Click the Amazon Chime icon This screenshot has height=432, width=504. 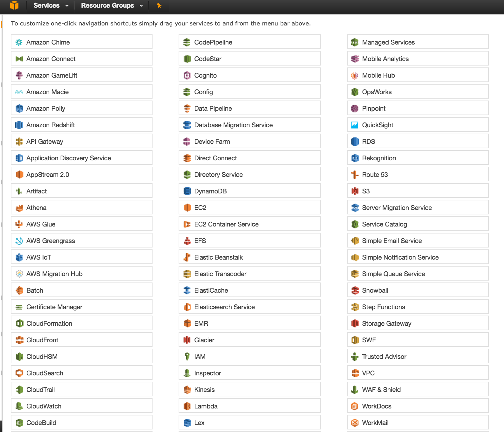[19, 42]
